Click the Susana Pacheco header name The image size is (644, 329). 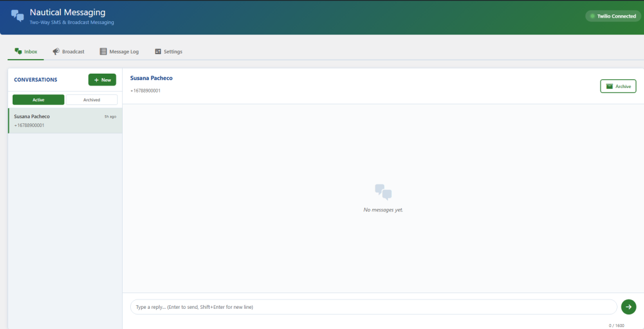tap(151, 78)
